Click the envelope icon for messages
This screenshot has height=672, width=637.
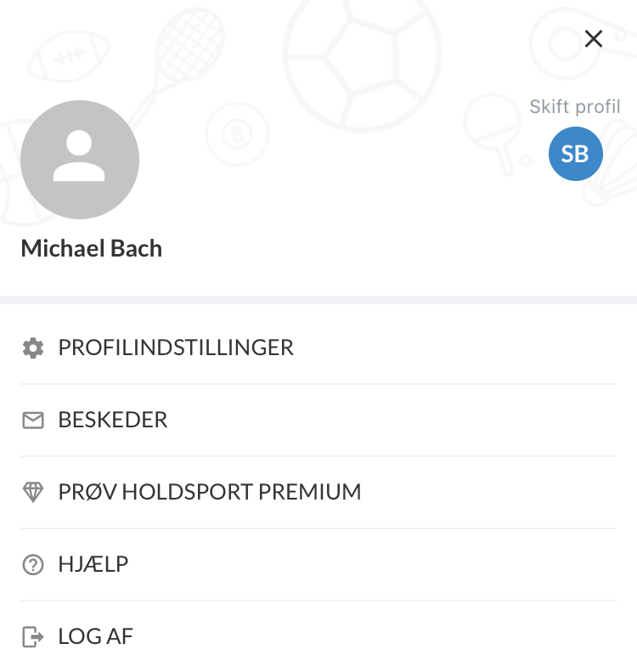coord(33,420)
